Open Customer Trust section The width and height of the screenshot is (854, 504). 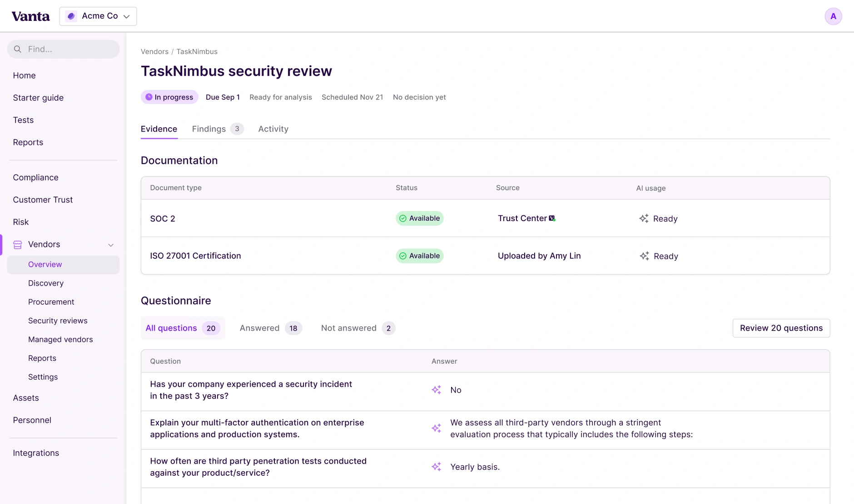43,200
